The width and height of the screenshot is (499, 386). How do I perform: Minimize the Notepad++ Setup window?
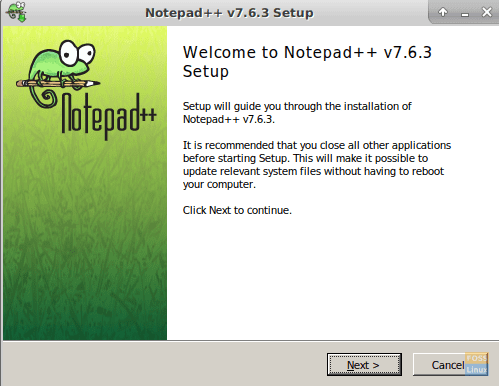coord(465,13)
